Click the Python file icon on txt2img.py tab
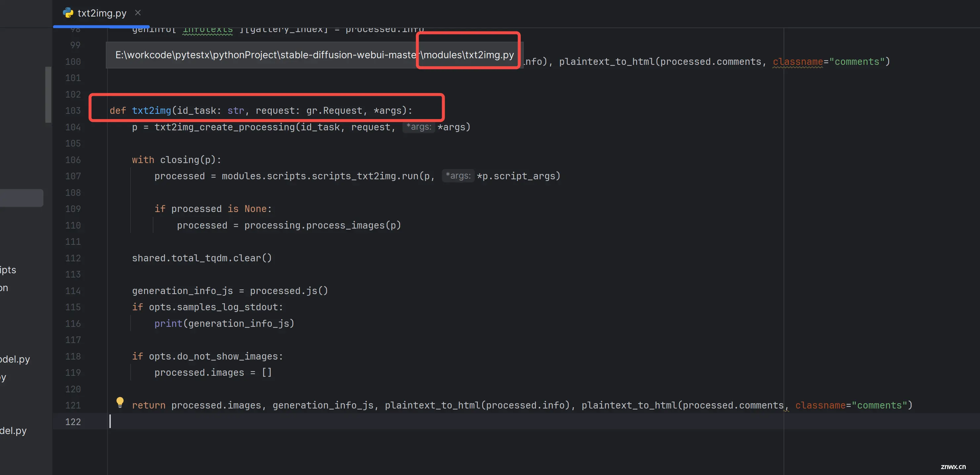The height and width of the screenshot is (475, 980). (x=68, y=13)
